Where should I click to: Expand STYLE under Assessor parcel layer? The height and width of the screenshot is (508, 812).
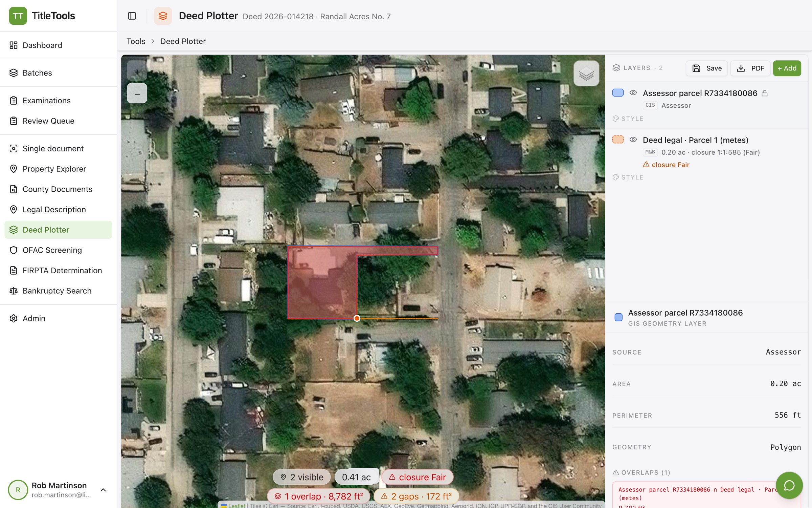click(x=628, y=119)
